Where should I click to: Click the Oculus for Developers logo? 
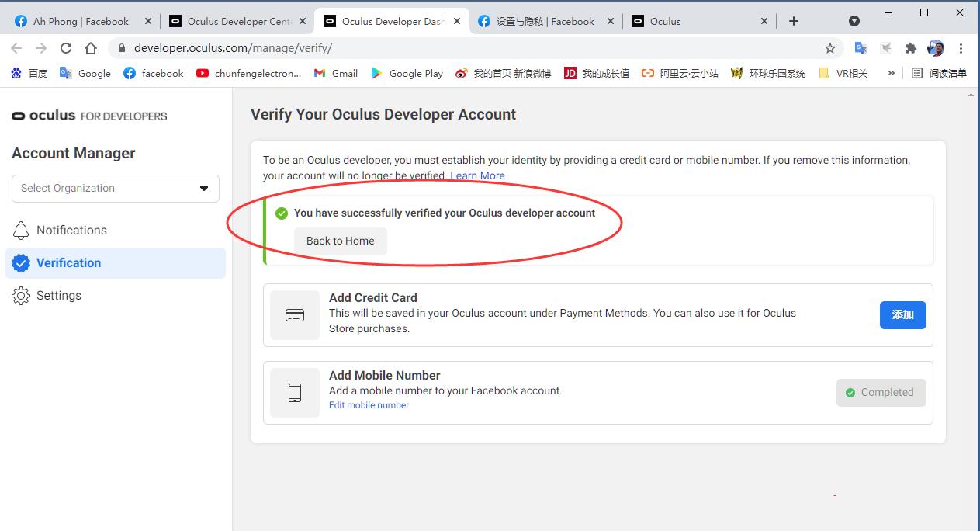point(89,116)
